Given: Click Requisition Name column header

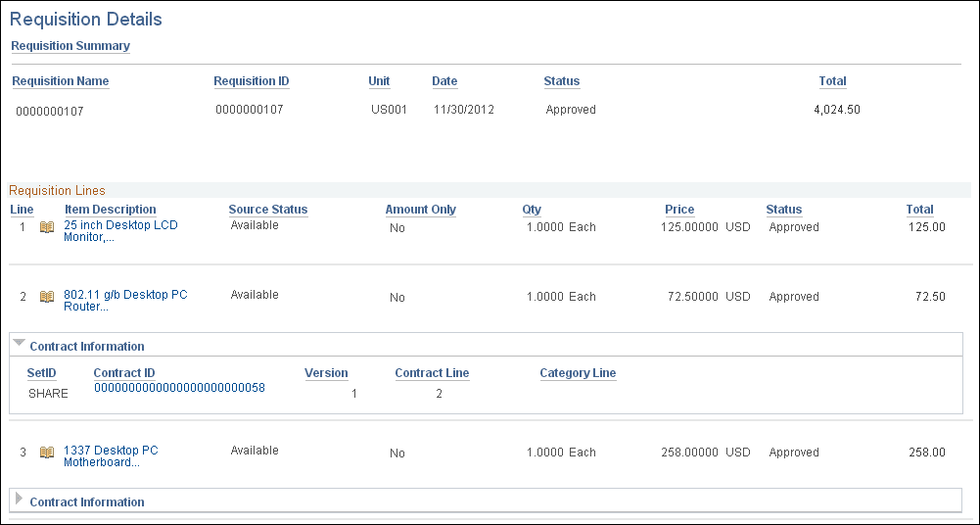Looking at the screenshot, I should point(61,81).
